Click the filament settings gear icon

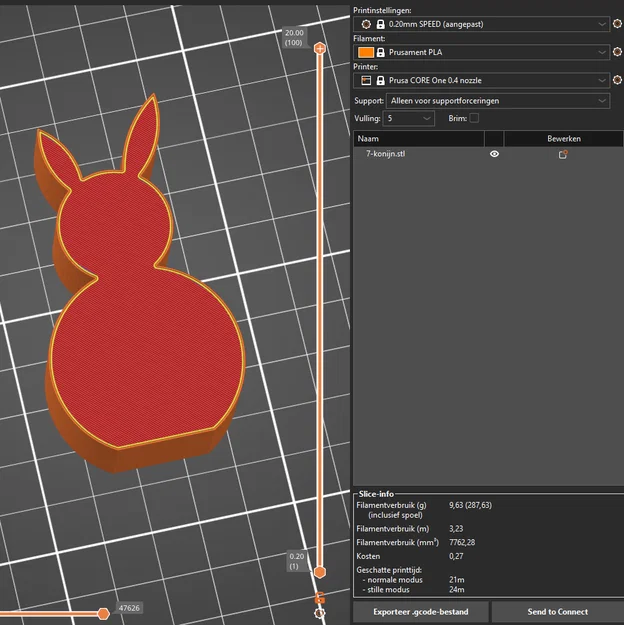tap(617, 52)
